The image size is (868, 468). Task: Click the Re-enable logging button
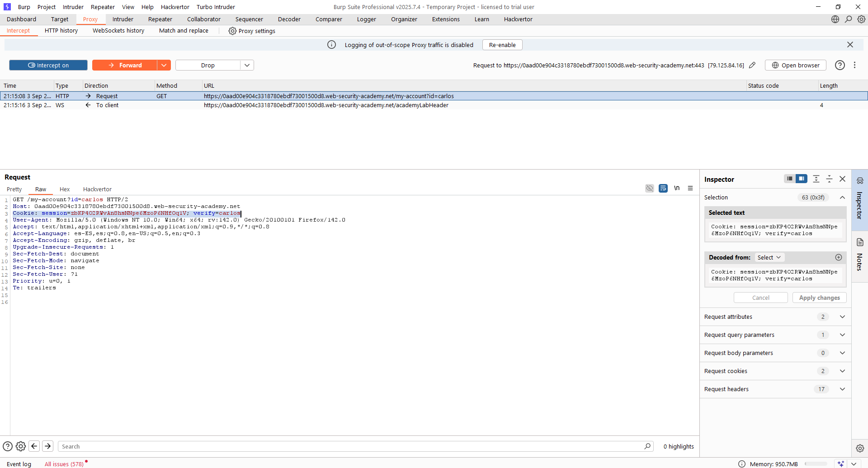[x=502, y=45]
